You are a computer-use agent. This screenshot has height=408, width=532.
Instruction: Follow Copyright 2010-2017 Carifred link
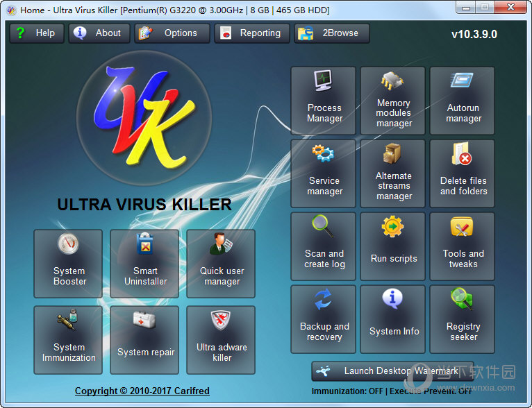click(142, 391)
